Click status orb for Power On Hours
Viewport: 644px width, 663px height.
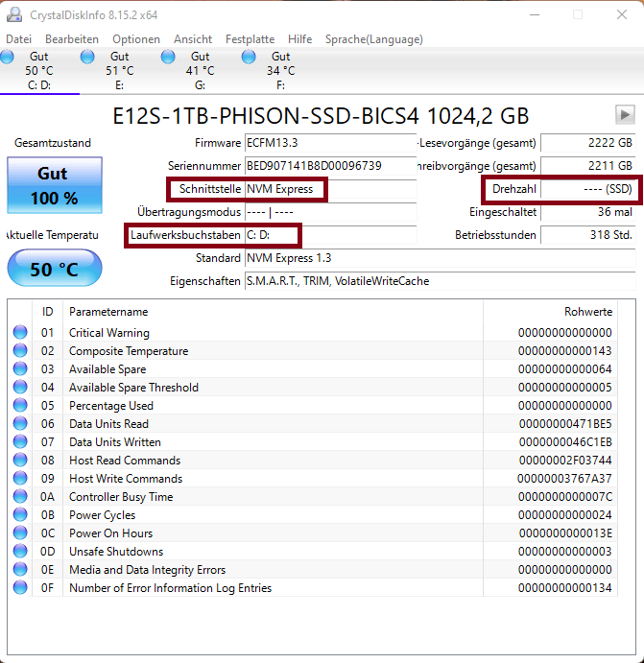(20, 533)
